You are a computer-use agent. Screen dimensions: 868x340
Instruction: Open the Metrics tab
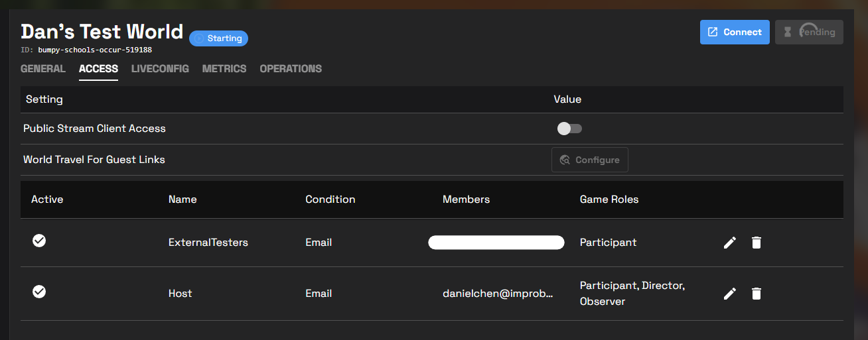coord(224,69)
